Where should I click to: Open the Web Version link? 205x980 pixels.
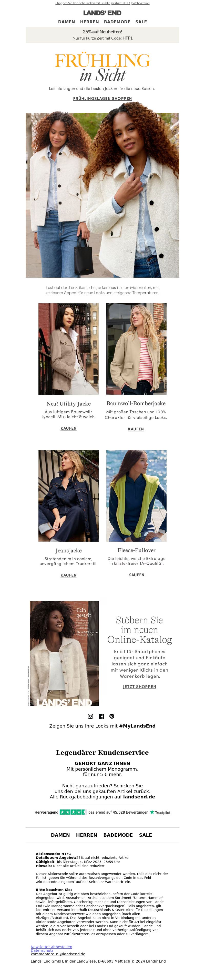pos(141,3)
